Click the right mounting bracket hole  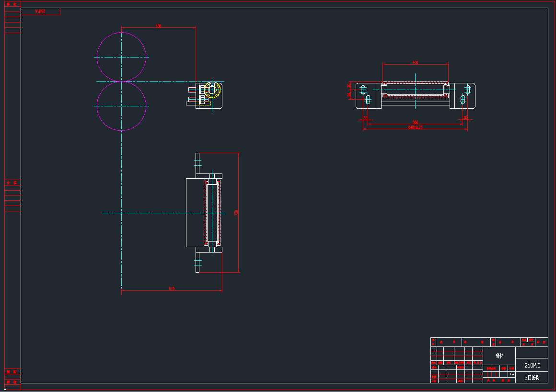coord(468,89)
